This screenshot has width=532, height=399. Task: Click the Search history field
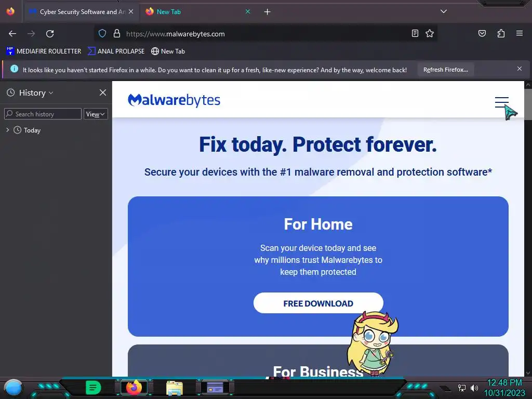pyautogui.click(x=43, y=114)
